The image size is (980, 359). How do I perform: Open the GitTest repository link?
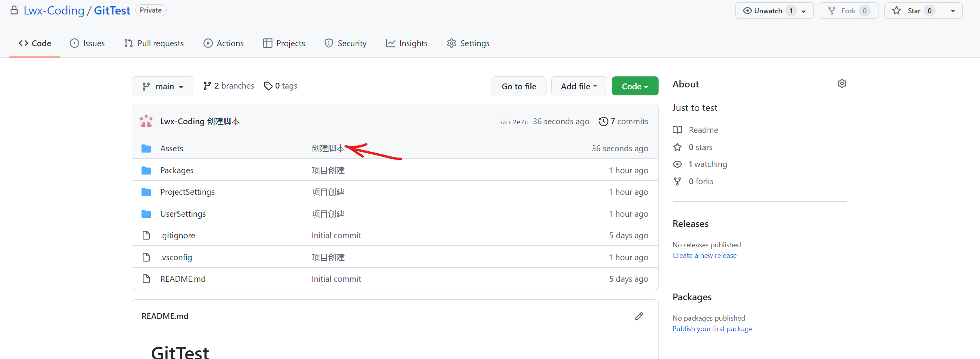(112, 11)
